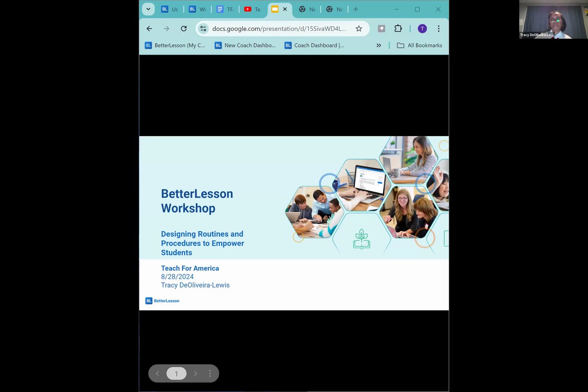This screenshot has width=588, height=392.
Task: Expand the hidden bookmarks overflow chevron
Action: 379,45
